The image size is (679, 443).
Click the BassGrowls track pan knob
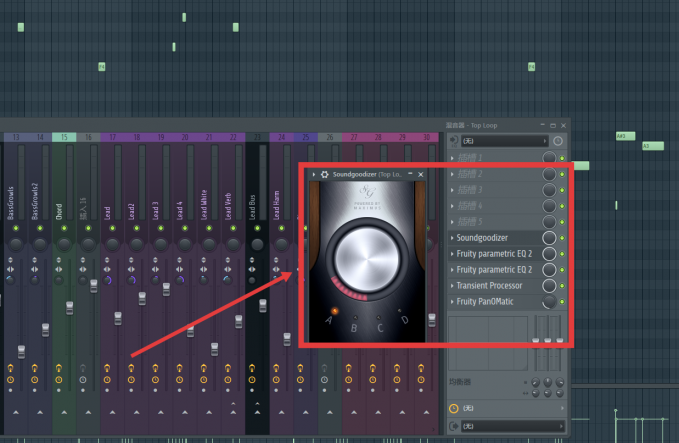click(x=16, y=244)
